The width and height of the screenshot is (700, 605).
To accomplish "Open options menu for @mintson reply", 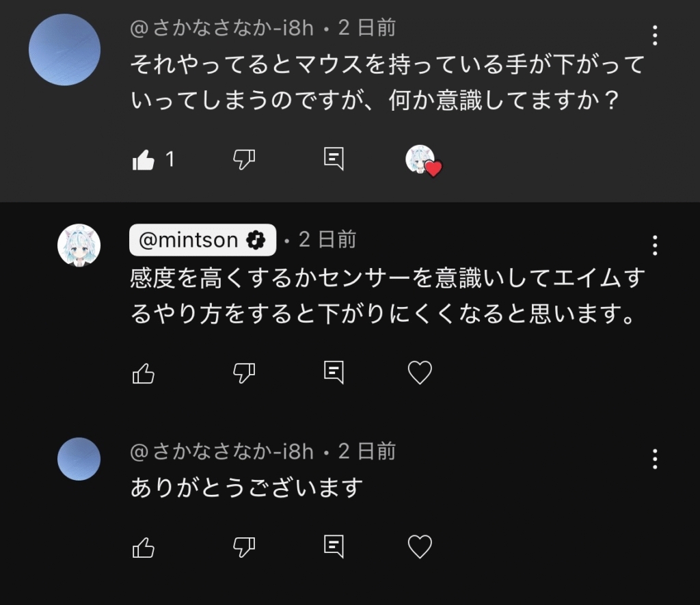I will click(x=655, y=245).
